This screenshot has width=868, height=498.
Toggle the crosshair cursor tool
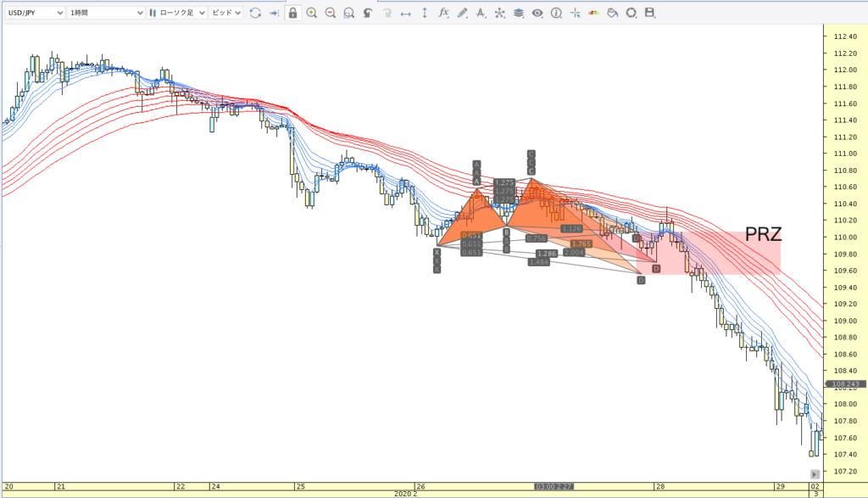click(576, 13)
